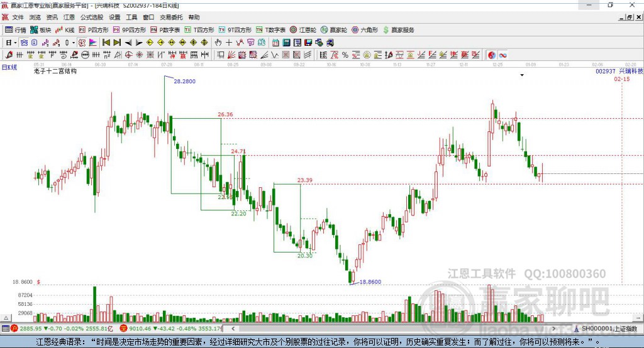Open the calendar icon in toolbar
644x348 pixels.
(275, 43)
